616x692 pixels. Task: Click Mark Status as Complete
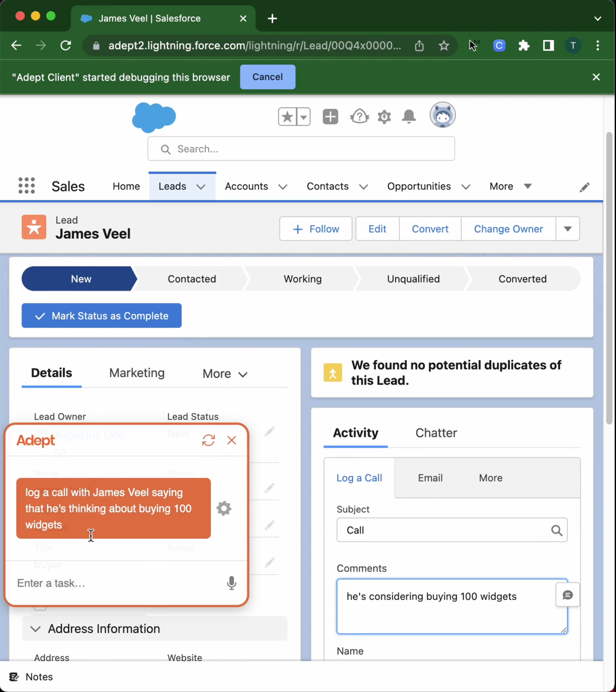click(x=102, y=316)
